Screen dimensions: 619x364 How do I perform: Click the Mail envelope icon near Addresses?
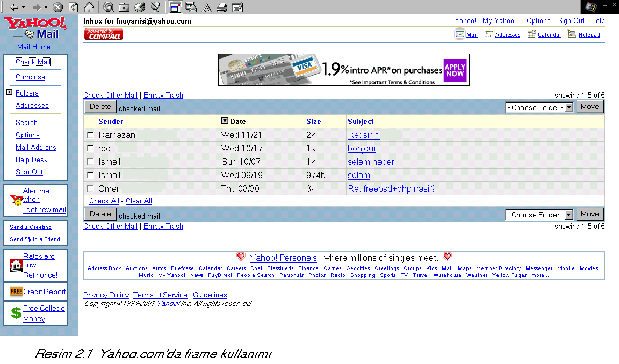(x=460, y=34)
